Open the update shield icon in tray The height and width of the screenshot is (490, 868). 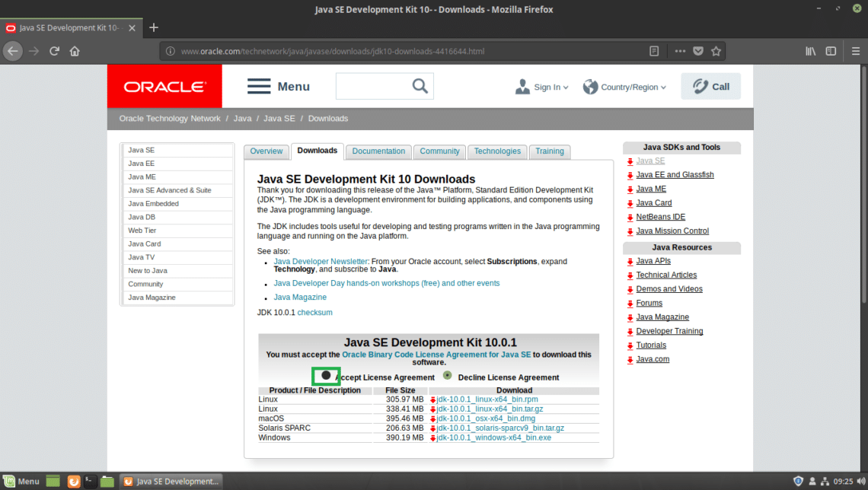pos(798,482)
